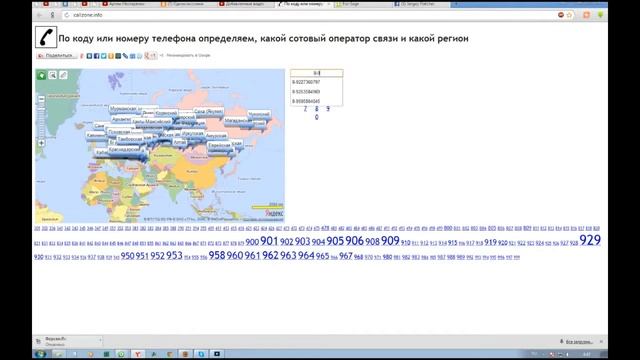Open code 950 link
640x360 pixels.
[127, 256]
